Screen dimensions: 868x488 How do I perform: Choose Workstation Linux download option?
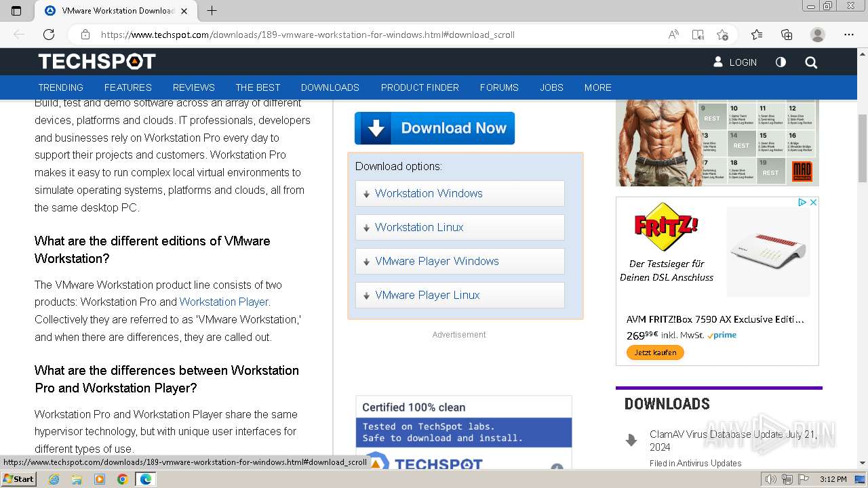click(460, 227)
